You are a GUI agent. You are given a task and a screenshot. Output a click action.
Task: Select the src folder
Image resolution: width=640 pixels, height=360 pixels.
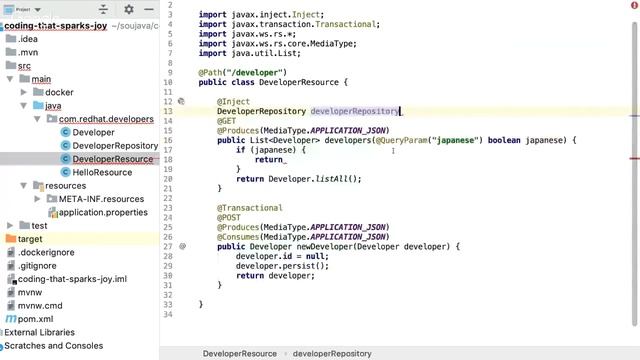(24, 66)
